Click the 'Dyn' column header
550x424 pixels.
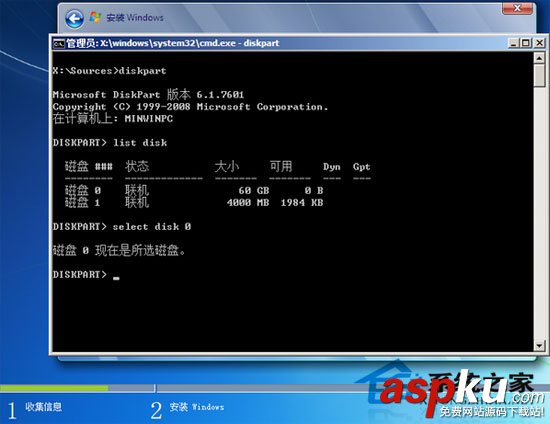coord(331,167)
